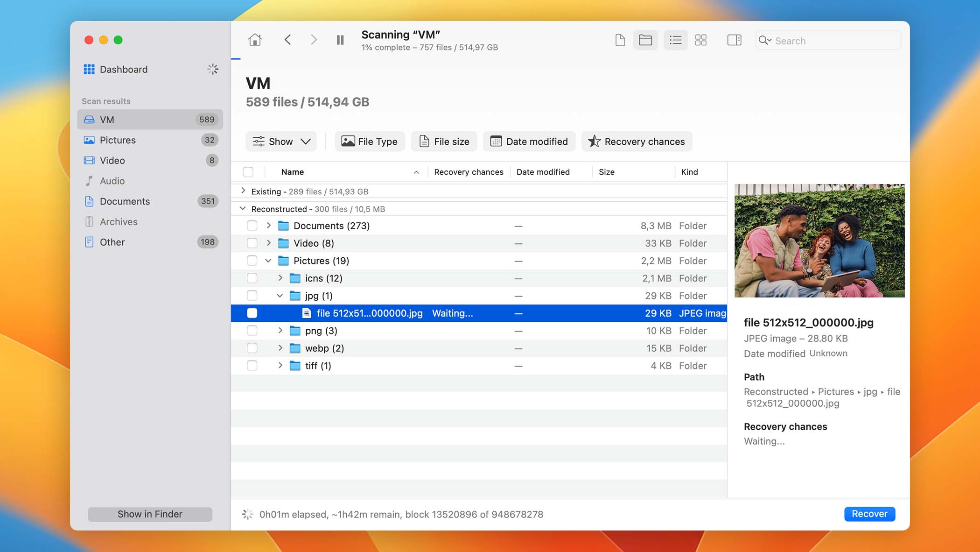Pause the VM scan

(x=340, y=40)
